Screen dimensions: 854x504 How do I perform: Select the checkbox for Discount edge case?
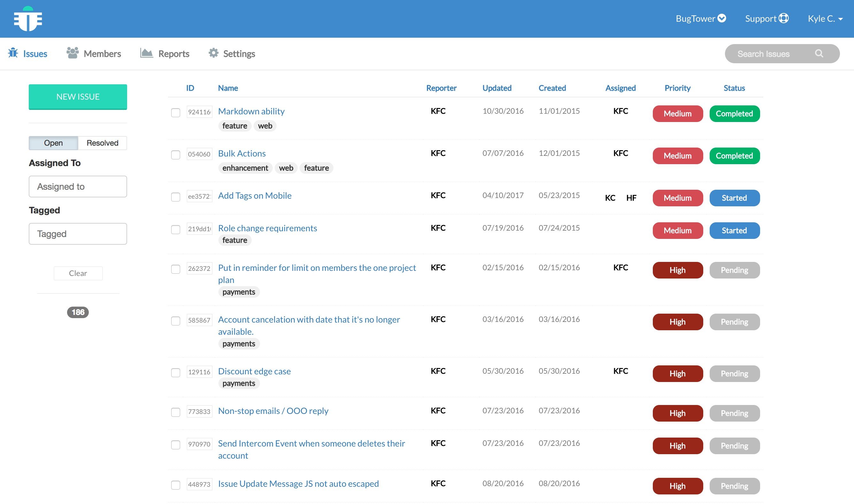(176, 372)
